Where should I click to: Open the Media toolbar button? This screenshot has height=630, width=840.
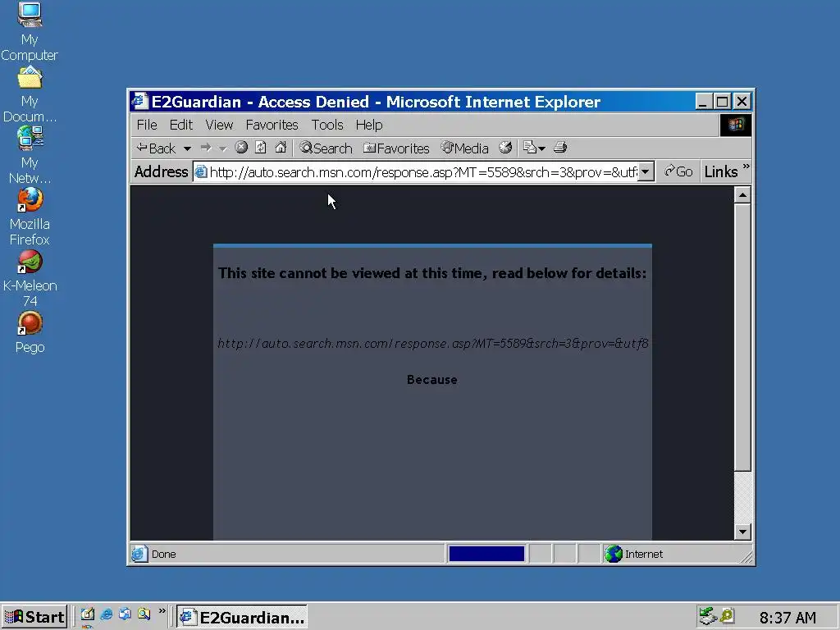click(x=464, y=148)
